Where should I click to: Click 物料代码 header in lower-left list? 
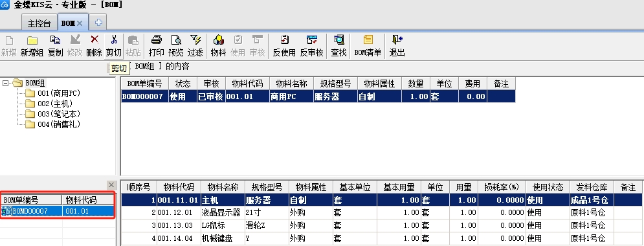coord(88,200)
